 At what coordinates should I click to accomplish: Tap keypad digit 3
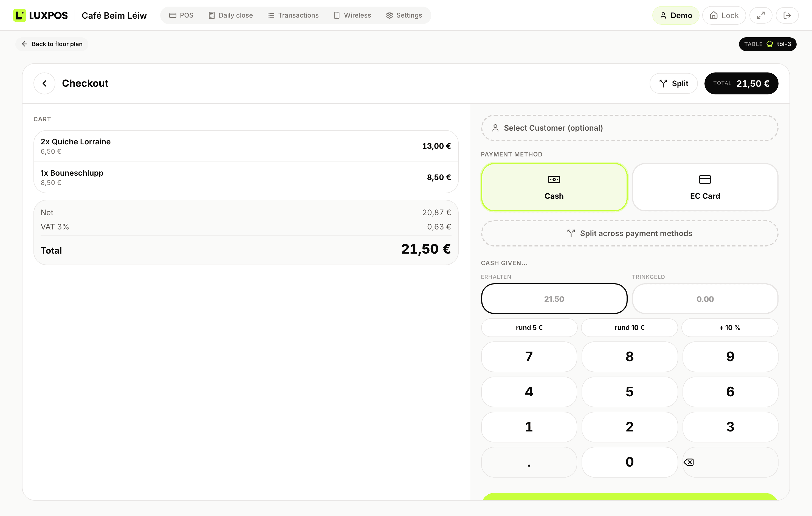click(x=730, y=427)
